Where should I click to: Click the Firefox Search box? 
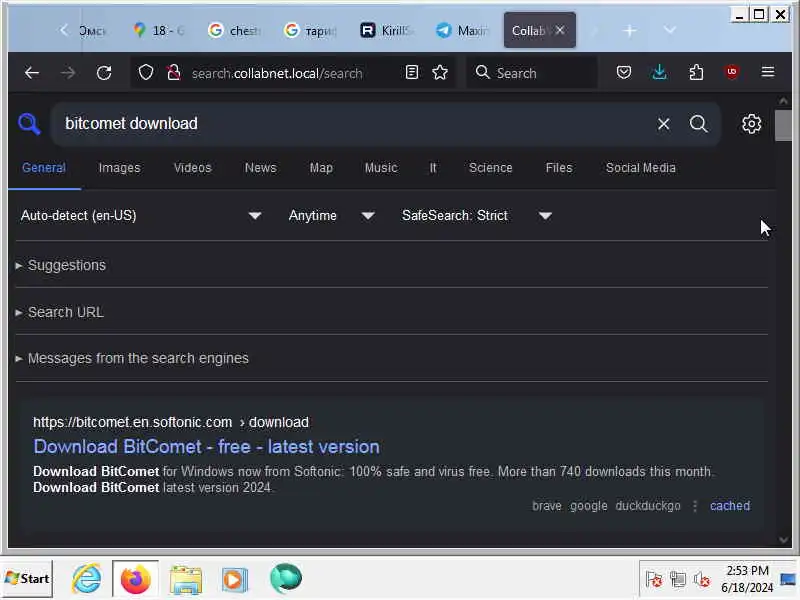531,73
